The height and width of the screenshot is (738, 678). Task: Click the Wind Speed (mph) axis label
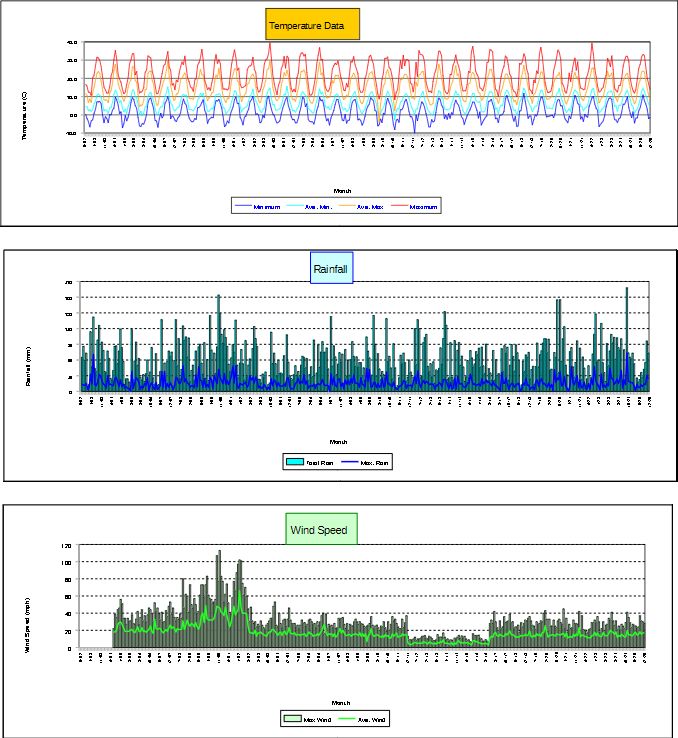[x=29, y=625]
